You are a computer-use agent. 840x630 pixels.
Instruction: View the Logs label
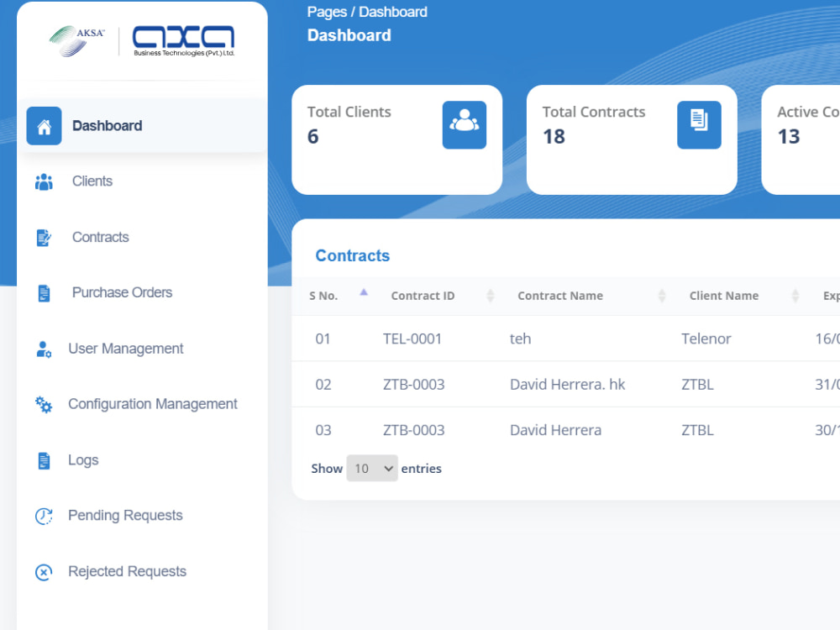tap(83, 460)
